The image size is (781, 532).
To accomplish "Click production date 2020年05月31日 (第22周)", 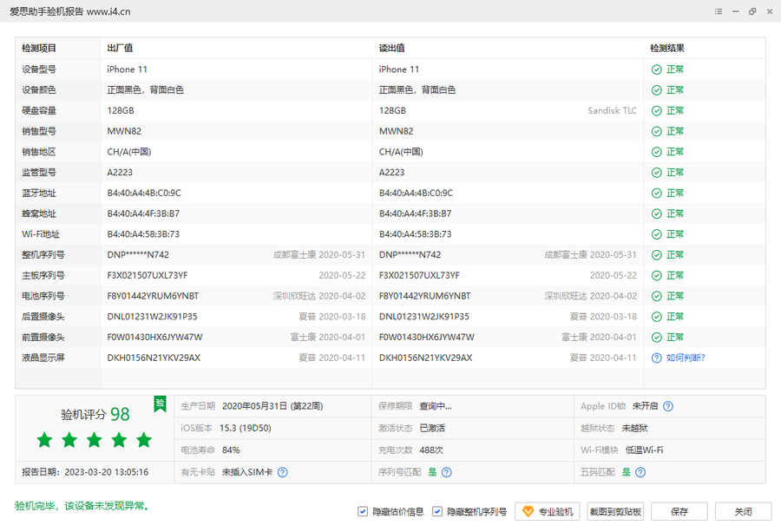I will pyautogui.click(x=272, y=406).
